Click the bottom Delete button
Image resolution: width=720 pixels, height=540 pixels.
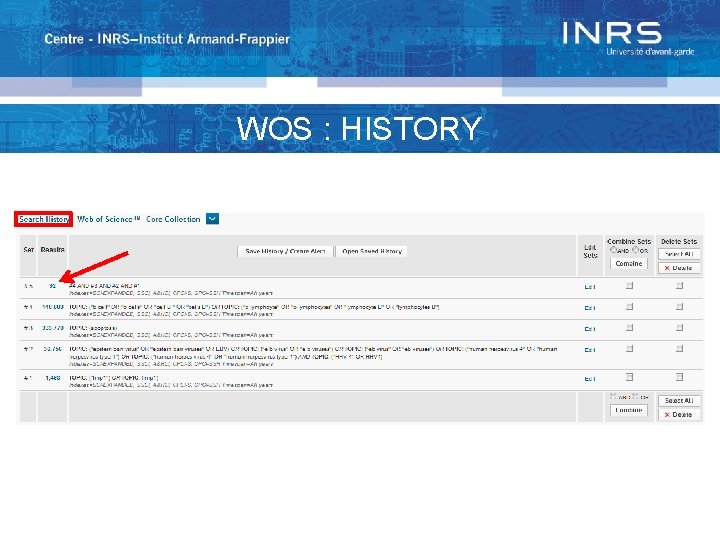coord(679,414)
